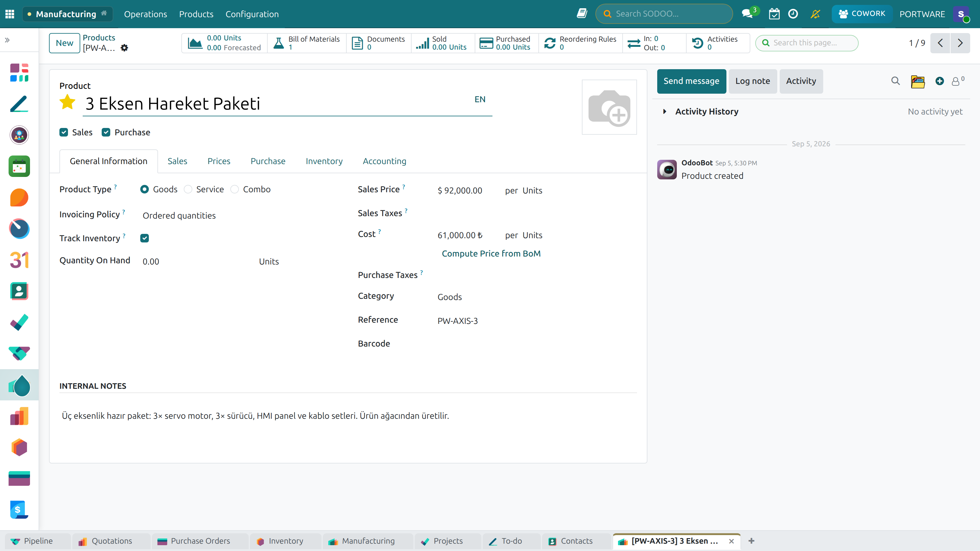Viewport: 980px width, 551px height.
Task: Open the calendar check activities icon
Action: (x=774, y=14)
